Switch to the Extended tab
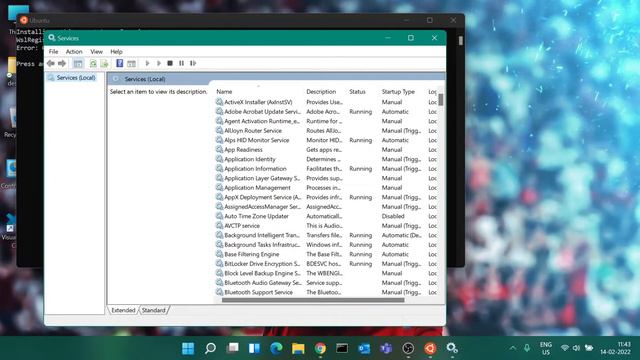The image size is (640, 360). 123,310
